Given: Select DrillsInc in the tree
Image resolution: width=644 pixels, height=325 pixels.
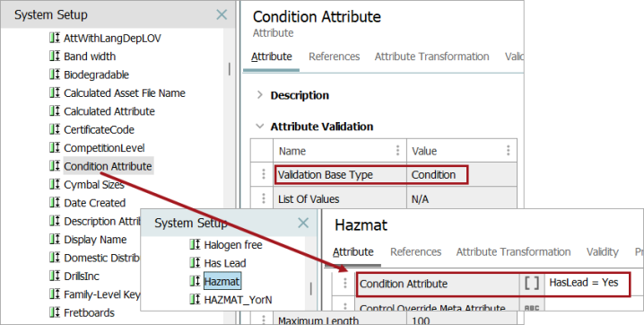Looking at the screenshot, I should (82, 277).
